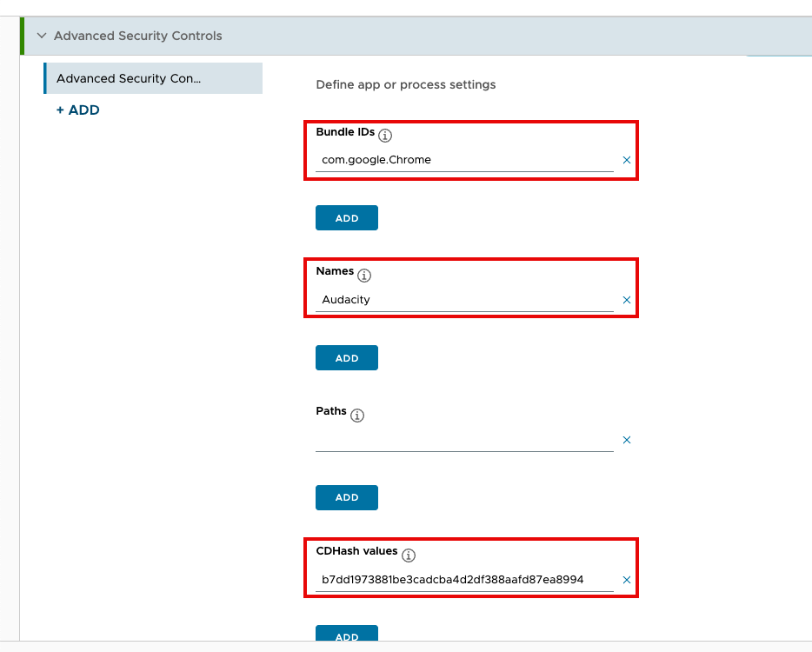812x652 pixels.
Task: Click ADD beneath the Paths field
Action: [x=346, y=497]
